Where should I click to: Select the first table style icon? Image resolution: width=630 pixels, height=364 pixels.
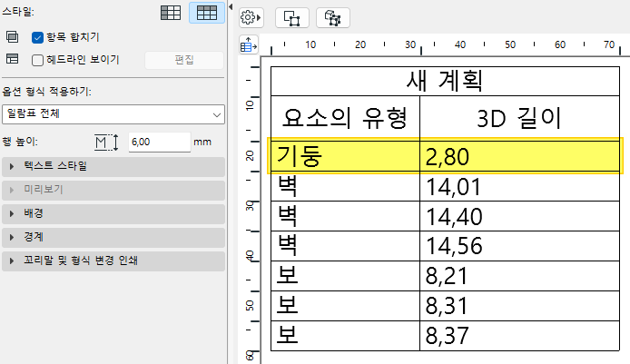(x=171, y=13)
